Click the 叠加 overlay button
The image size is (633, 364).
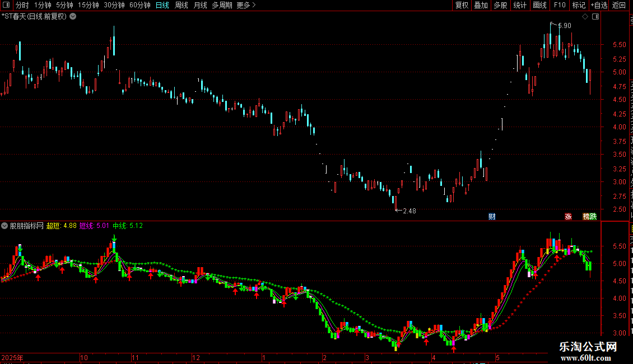(x=481, y=5)
